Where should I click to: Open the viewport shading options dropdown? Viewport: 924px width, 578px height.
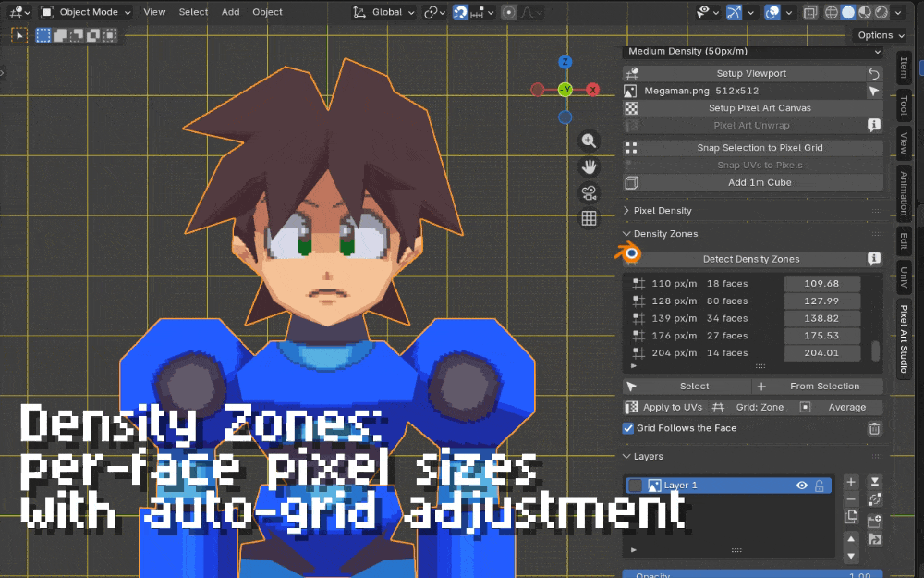(x=898, y=12)
